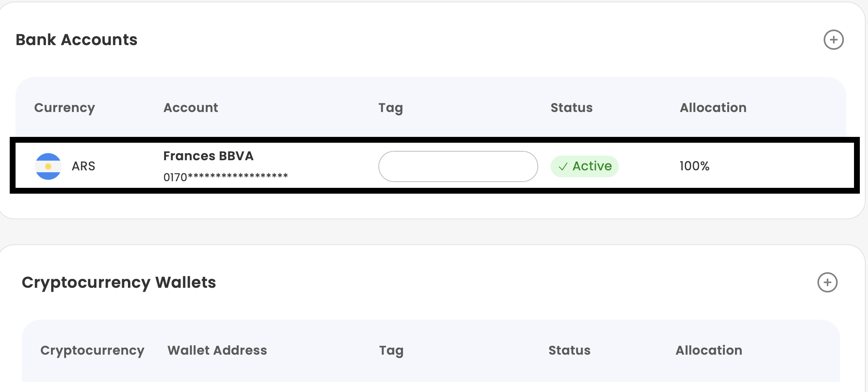Click the checkmark icon in the Active badge
Image resolution: width=868 pixels, height=392 pixels.
click(x=563, y=167)
